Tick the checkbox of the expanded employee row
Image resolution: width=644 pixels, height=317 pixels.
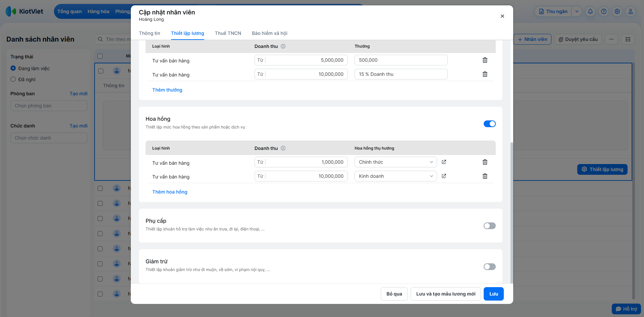(x=101, y=71)
